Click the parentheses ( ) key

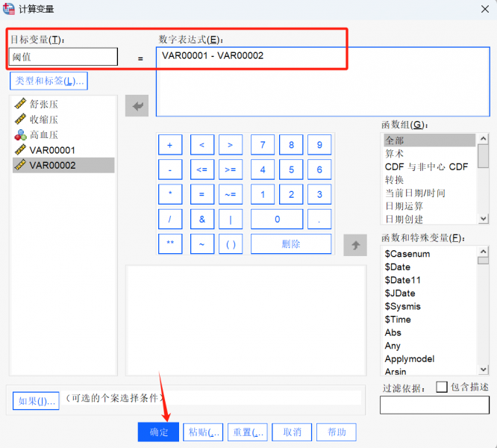click(x=231, y=244)
